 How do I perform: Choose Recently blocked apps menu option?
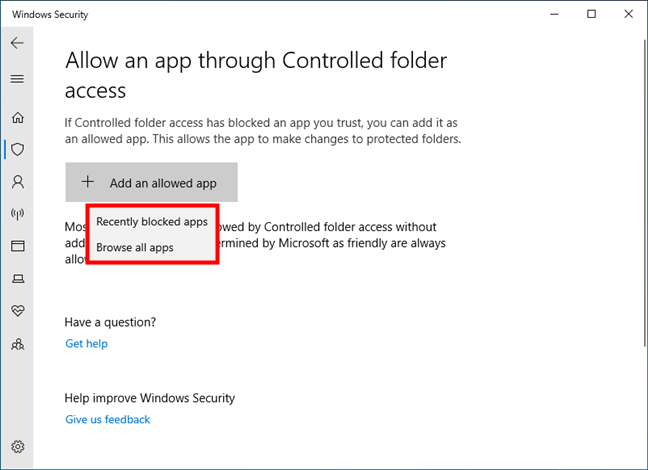tap(152, 222)
